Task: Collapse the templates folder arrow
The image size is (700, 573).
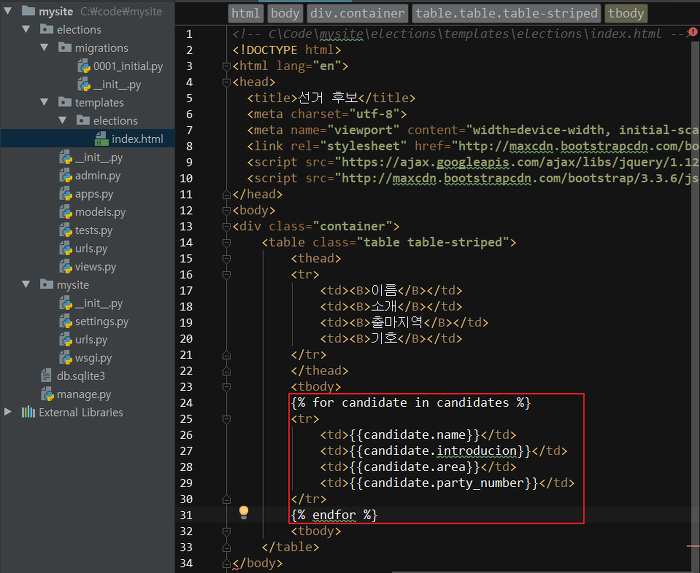Action: (x=44, y=102)
